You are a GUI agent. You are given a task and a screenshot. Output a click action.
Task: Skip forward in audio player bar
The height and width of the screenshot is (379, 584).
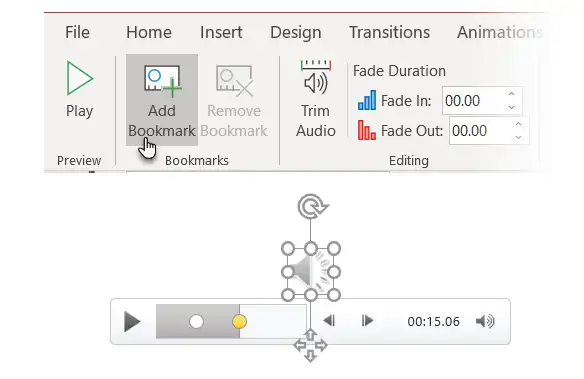[367, 321]
